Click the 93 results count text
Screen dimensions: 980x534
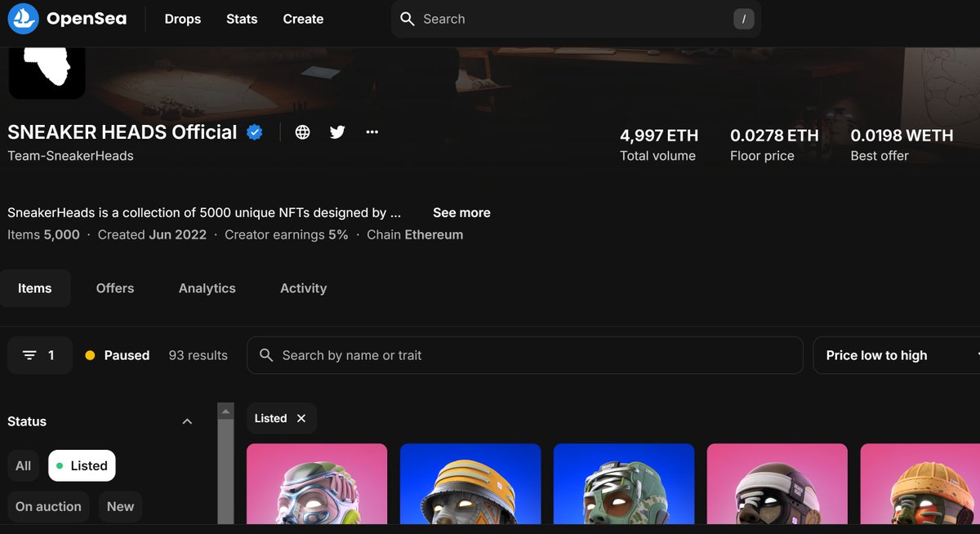pos(198,355)
